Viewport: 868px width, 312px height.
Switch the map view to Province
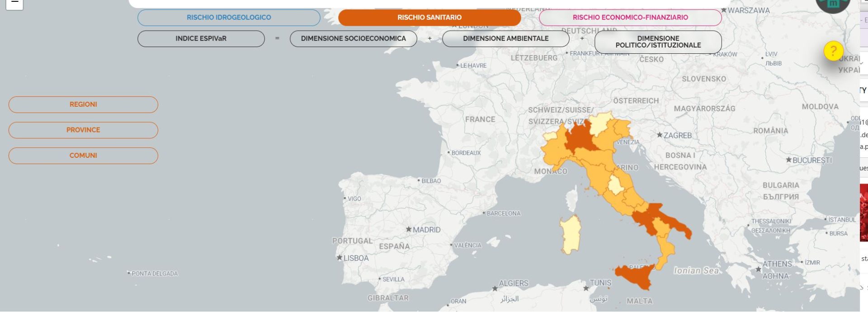point(83,130)
